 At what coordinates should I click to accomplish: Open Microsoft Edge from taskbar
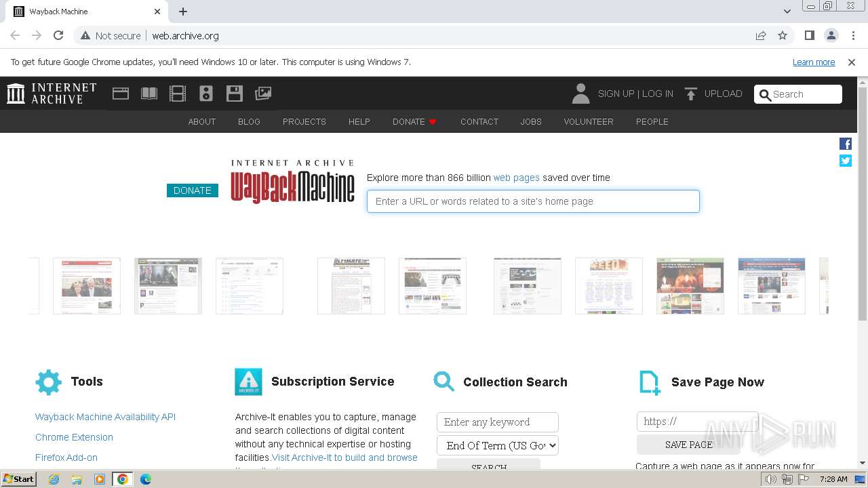145,479
